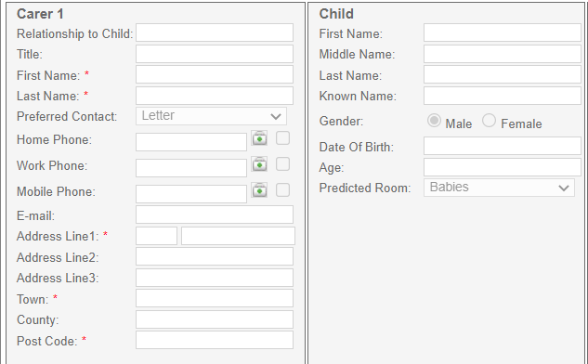Focus the Carer 1 First Name field
Viewport: 588px width, 364px height.
[215, 74]
